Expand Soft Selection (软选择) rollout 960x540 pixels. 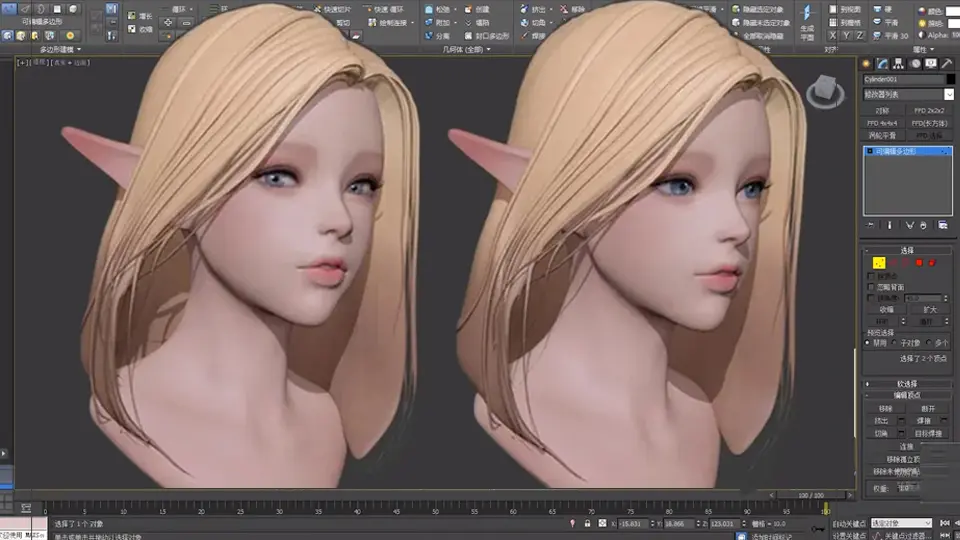pos(907,384)
